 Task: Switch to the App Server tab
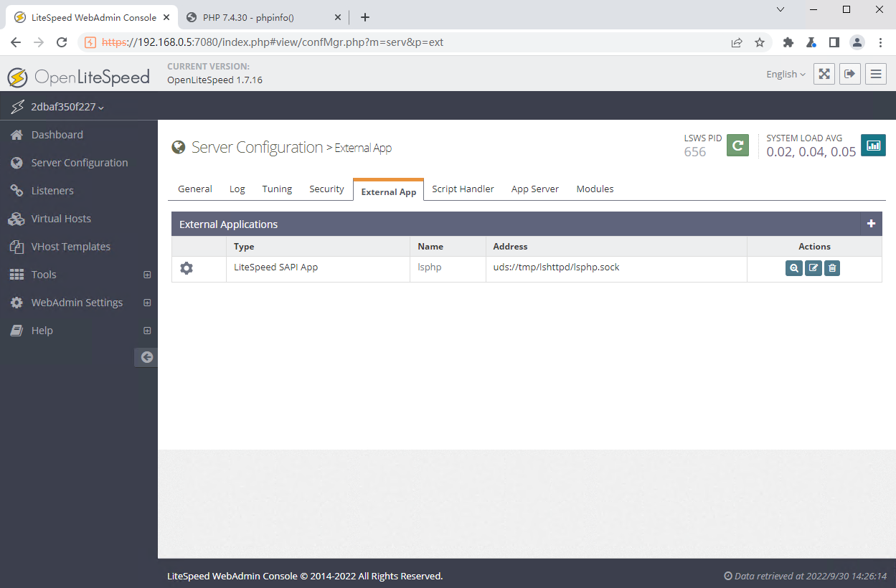coord(535,189)
